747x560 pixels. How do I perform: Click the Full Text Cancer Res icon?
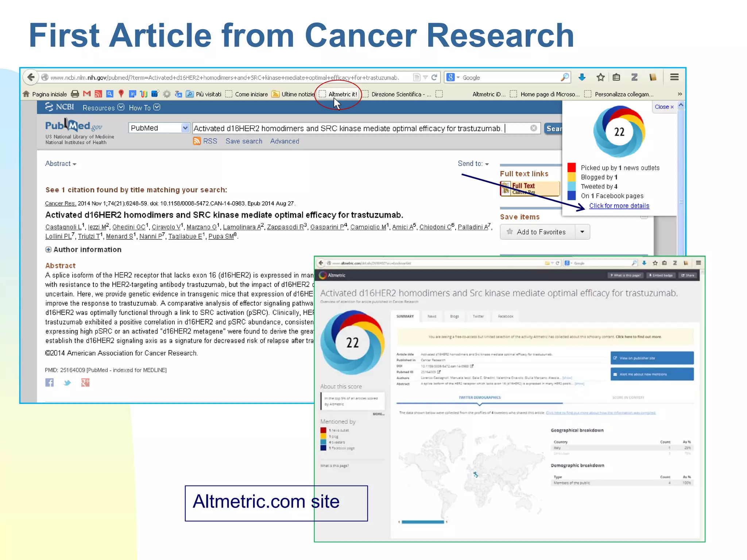point(530,189)
